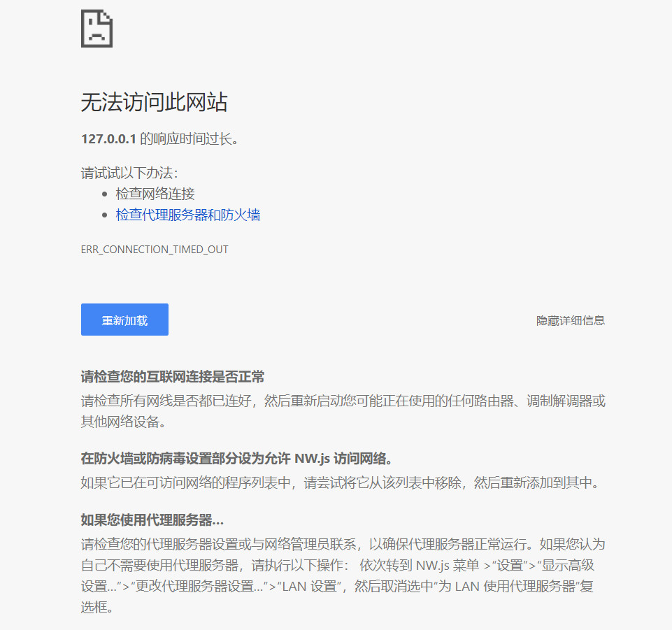Click the 重新加载 reload button

[124, 320]
